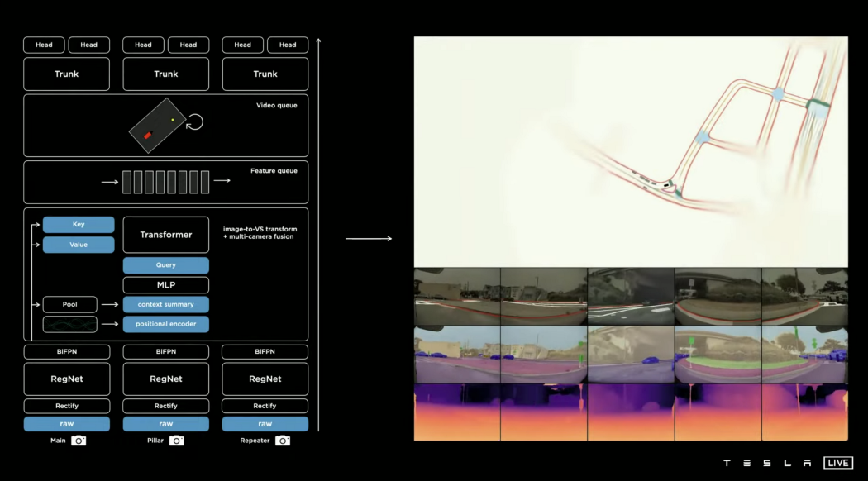Select the MLP block
This screenshot has width=868, height=481.
click(x=166, y=285)
